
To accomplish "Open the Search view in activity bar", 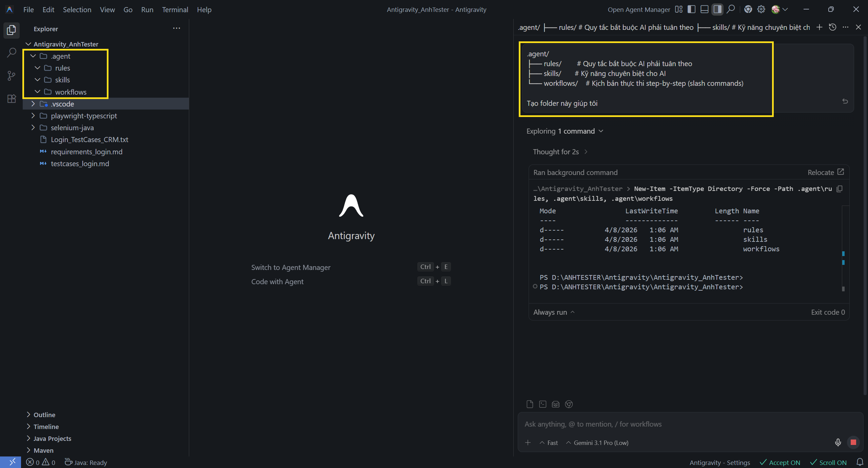I will point(12,53).
